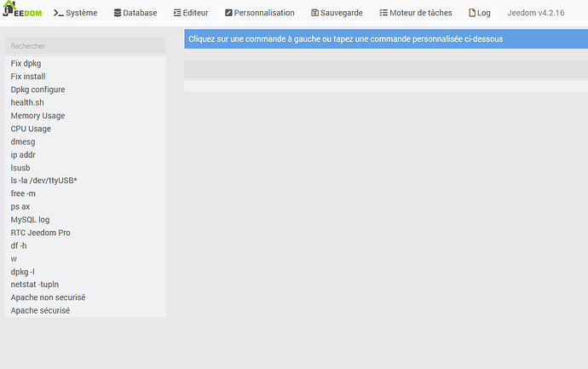
Task: Run the df -h command
Action: [19, 245]
